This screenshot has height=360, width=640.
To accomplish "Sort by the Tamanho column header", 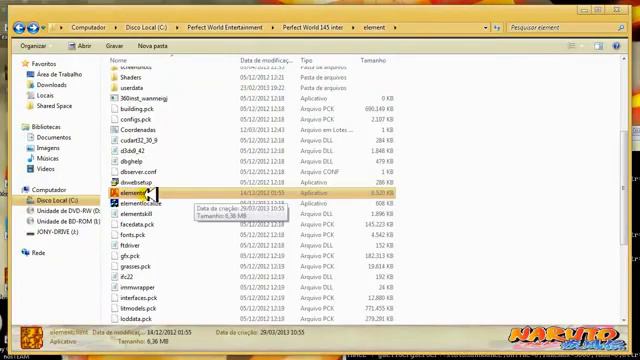I will [373, 60].
